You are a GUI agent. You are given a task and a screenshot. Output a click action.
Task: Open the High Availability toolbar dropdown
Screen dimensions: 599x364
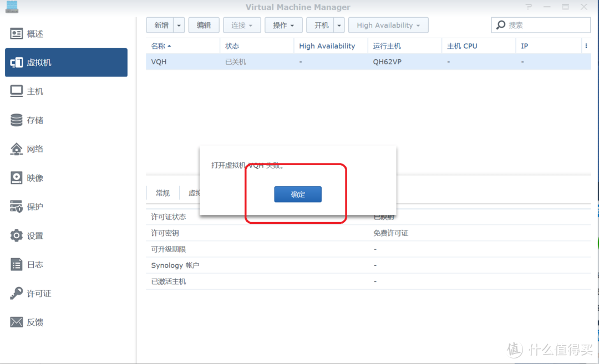point(388,25)
